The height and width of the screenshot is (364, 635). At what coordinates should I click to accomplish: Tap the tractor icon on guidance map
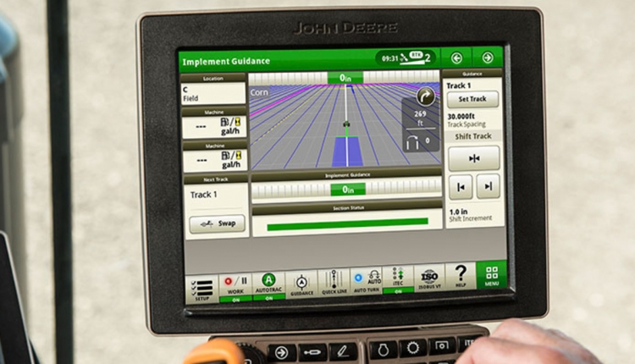point(346,124)
